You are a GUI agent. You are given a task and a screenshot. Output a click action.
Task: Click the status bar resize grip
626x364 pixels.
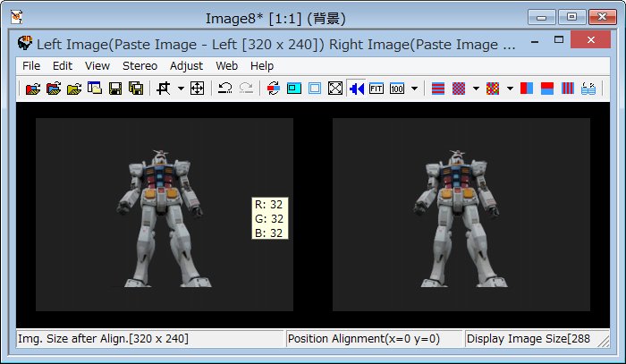[604, 342]
